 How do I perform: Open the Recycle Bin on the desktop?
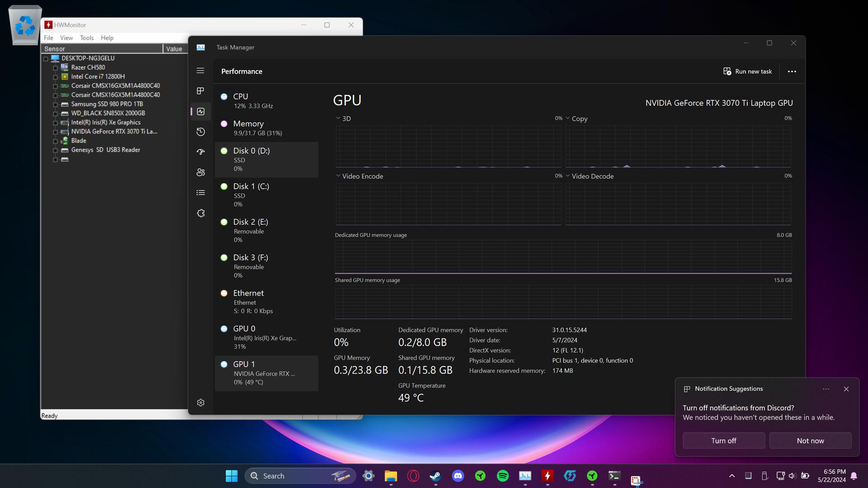[25, 25]
